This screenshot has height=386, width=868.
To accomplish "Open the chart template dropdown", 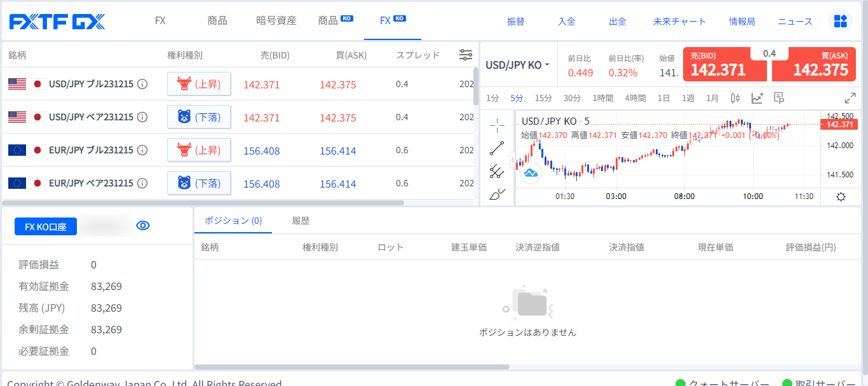I will [780, 98].
